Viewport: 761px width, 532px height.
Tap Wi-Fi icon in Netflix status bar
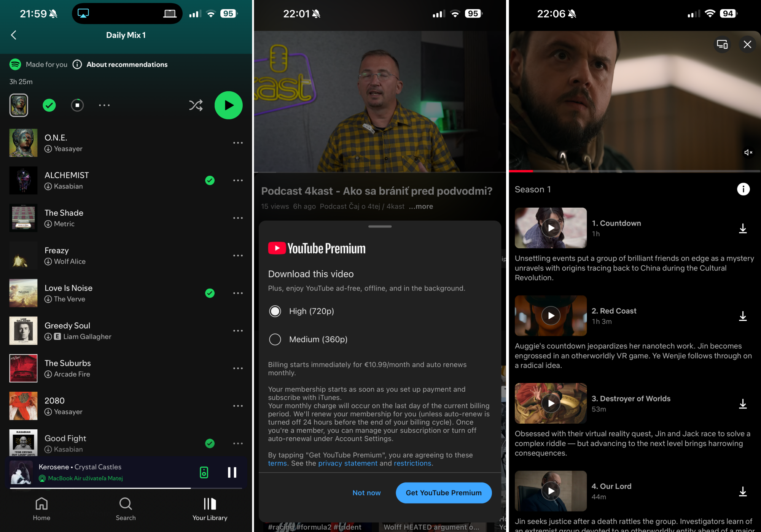(x=710, y=14)
